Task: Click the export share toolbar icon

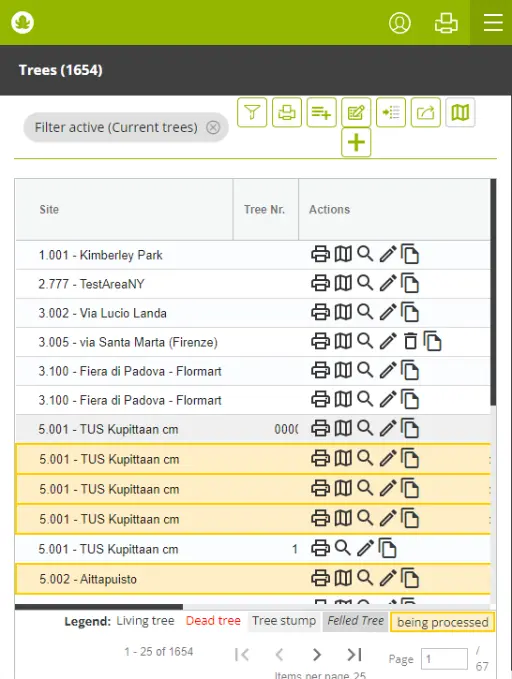Action: 425,113
